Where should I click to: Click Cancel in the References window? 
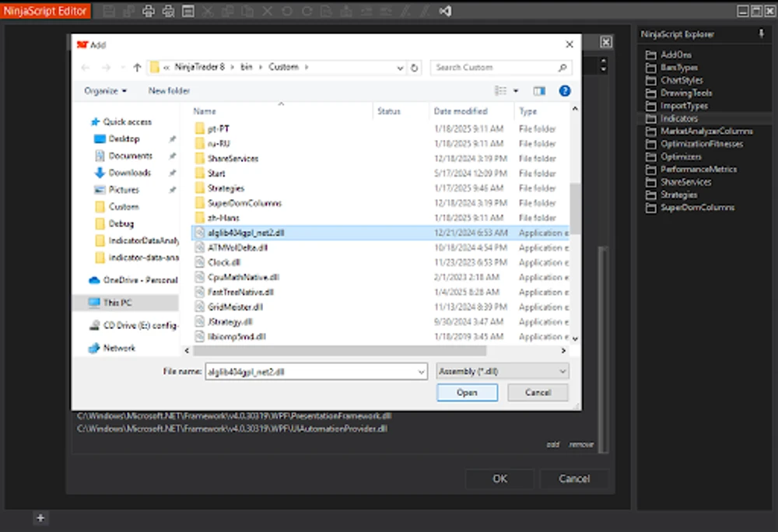574,479
